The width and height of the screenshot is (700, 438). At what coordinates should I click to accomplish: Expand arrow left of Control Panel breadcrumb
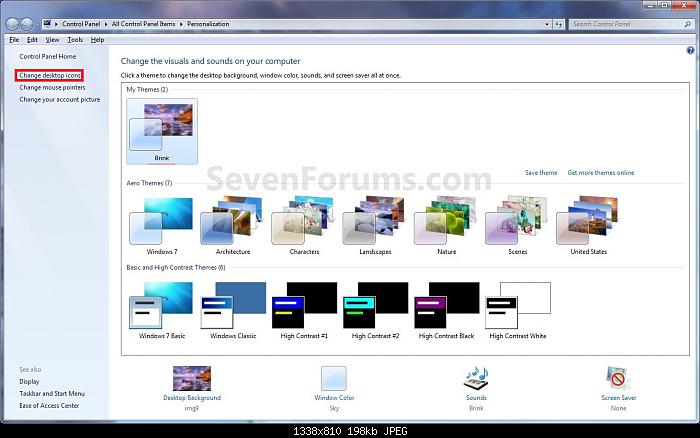tap(56, 24)
